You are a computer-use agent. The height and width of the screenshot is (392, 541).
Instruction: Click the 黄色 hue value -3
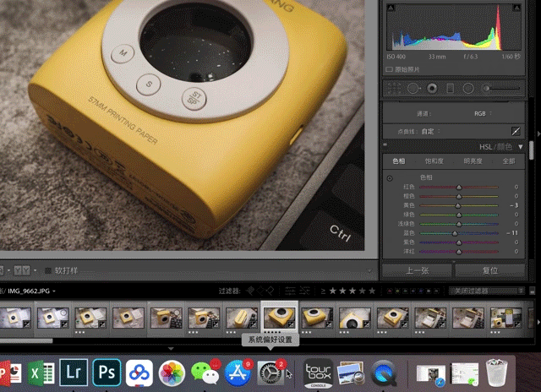pos(514,205)
